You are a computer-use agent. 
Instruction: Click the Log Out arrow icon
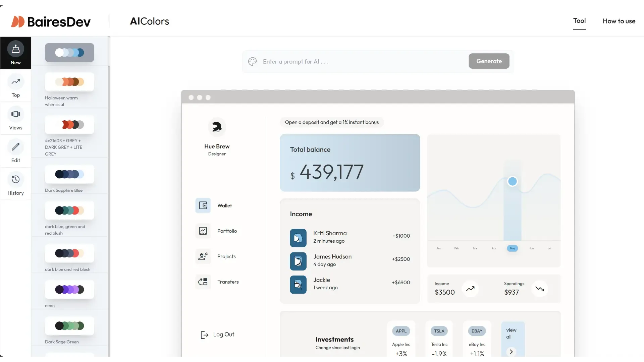click(x=204, y=335)
